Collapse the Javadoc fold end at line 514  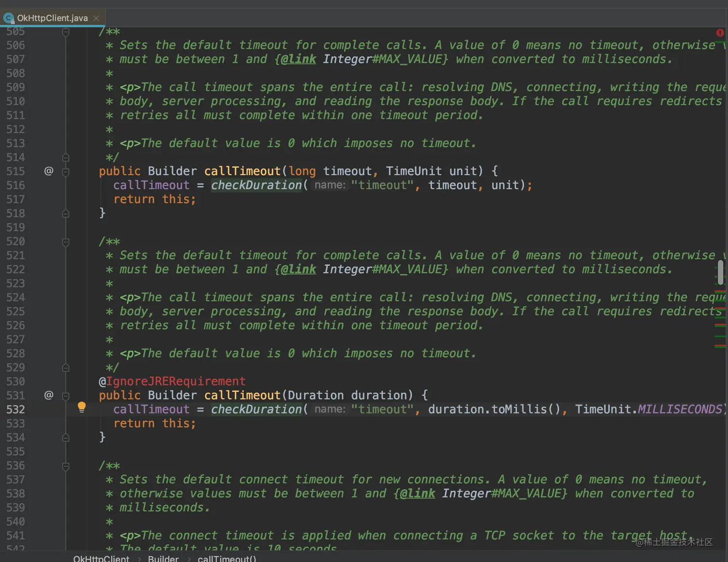66,157
